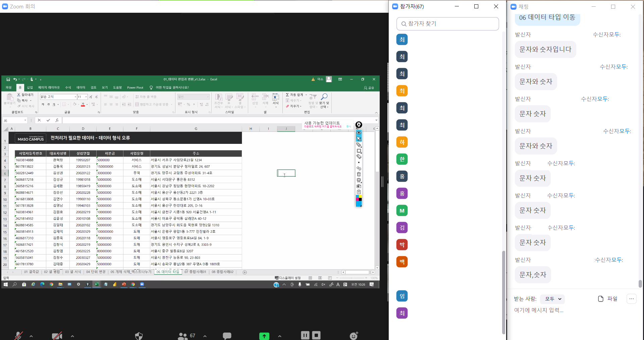Expand the audio options arrow beside microphone
Image resolution: width=644 pixels, height=340 pixels.
tap(31, 336)
